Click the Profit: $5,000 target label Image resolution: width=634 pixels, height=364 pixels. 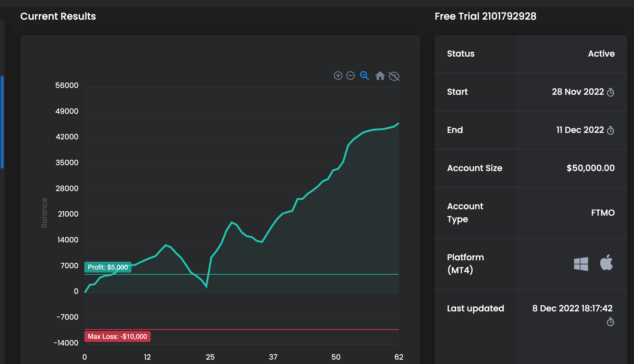pyautogui.click(x=108, y=267)
